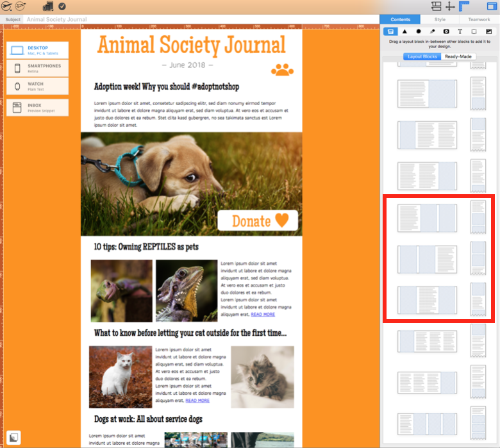Click the send email airplane icon
The image size is (500, 448).
point(6,6)
